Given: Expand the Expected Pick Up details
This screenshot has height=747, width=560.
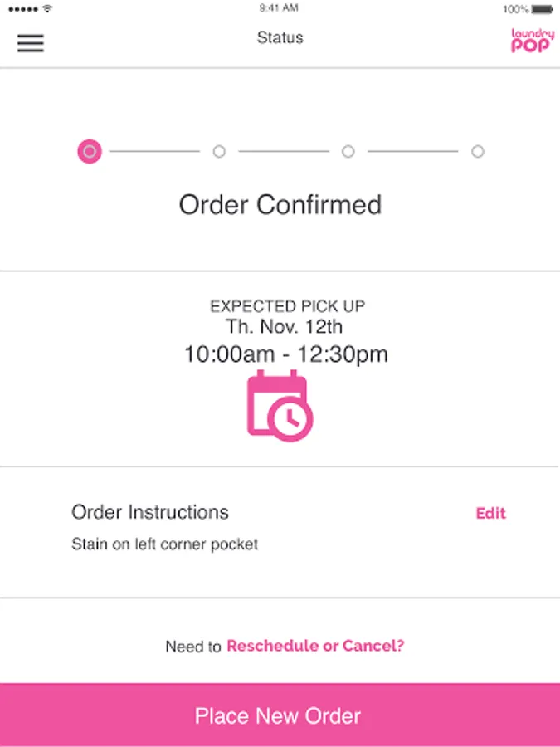Looking at the screenshot, I should [x=288, y=305].
